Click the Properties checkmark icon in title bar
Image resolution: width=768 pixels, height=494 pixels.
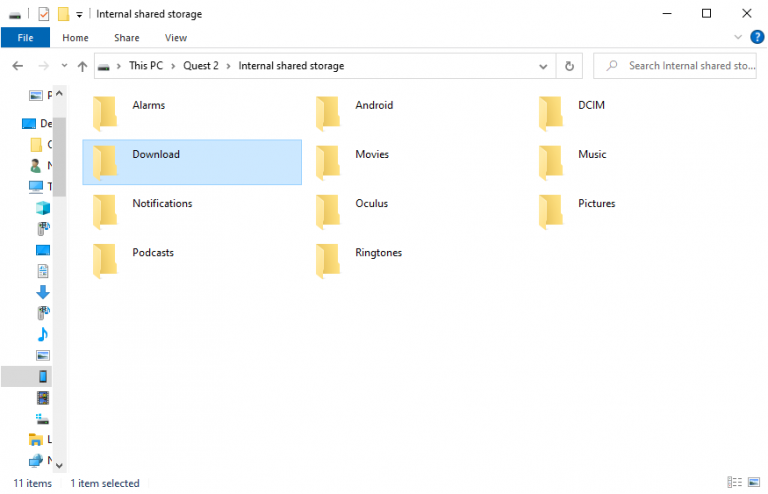[43, 14]
